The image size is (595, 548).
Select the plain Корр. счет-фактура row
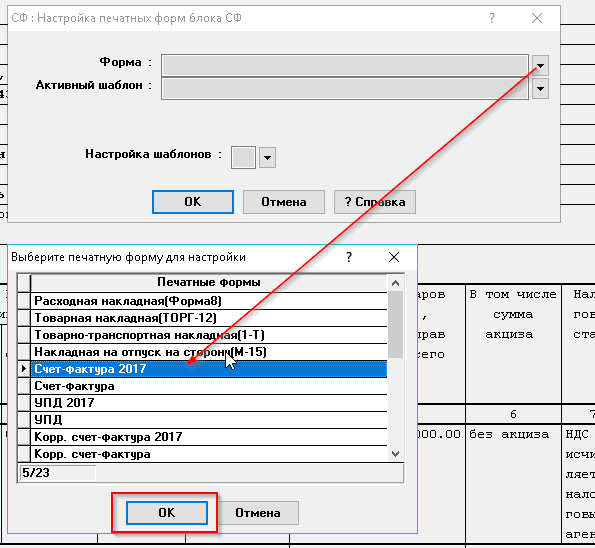click(209, 454)
